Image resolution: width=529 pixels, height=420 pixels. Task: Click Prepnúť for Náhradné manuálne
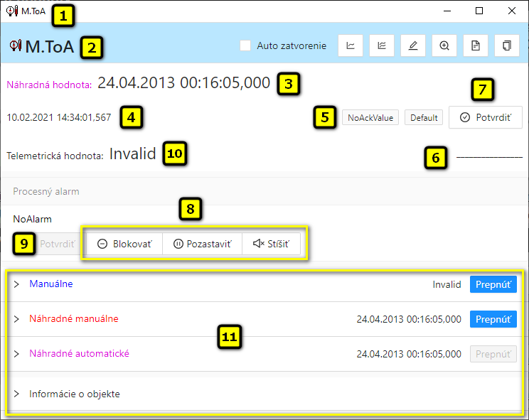point(493,319)
